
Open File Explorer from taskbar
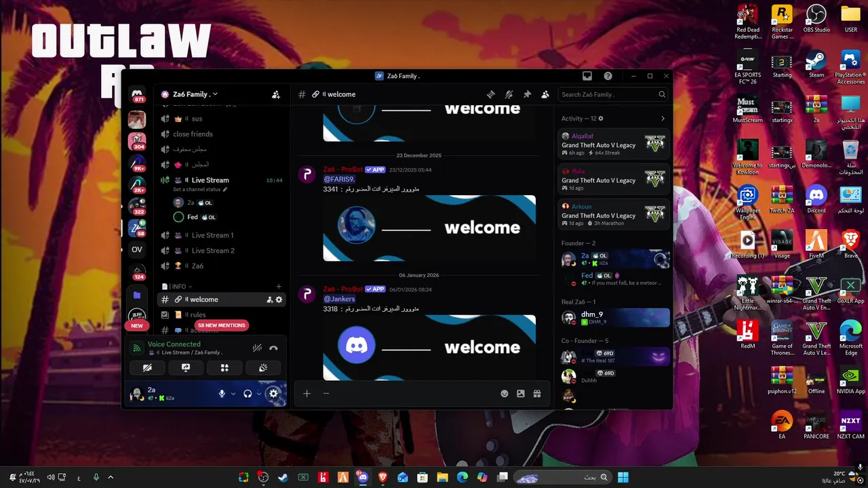coord(442,477)
